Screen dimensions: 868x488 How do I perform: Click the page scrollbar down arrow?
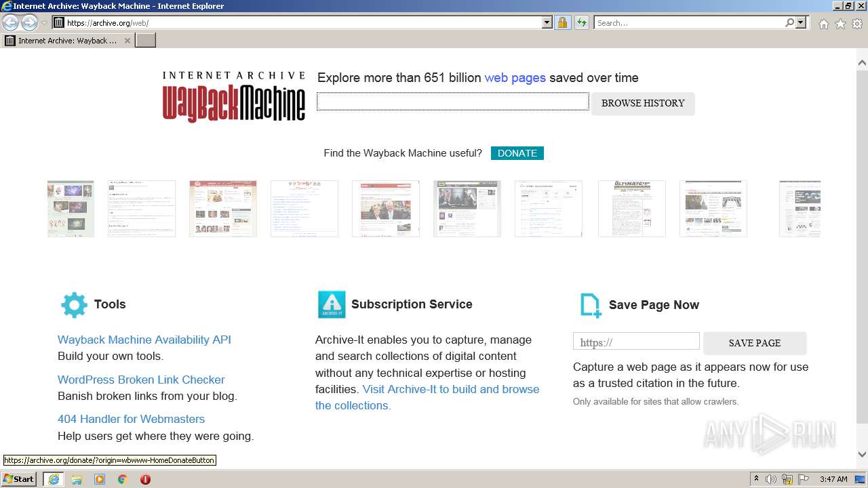click(x=862, y=455)
